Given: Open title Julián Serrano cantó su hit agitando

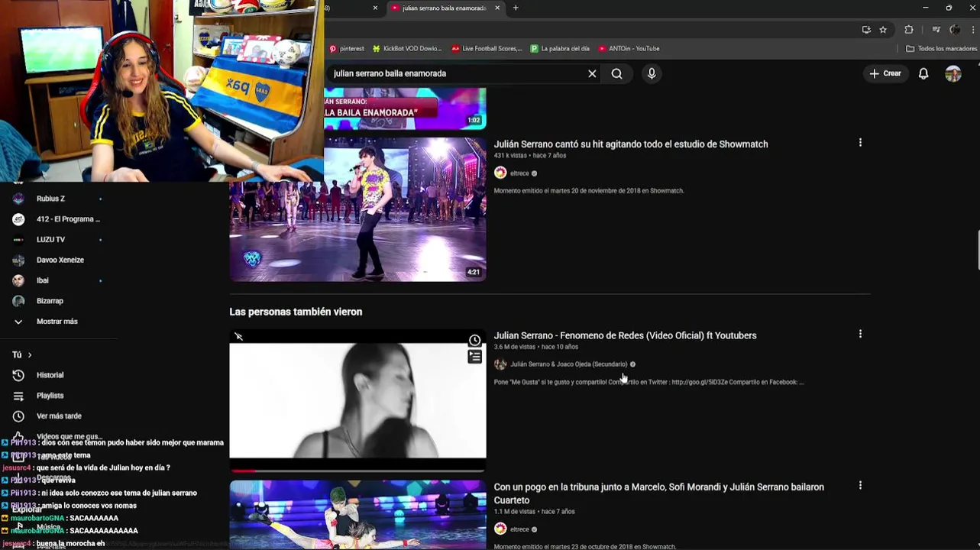Looking at the screenshot, I should (x=631, y=144).
